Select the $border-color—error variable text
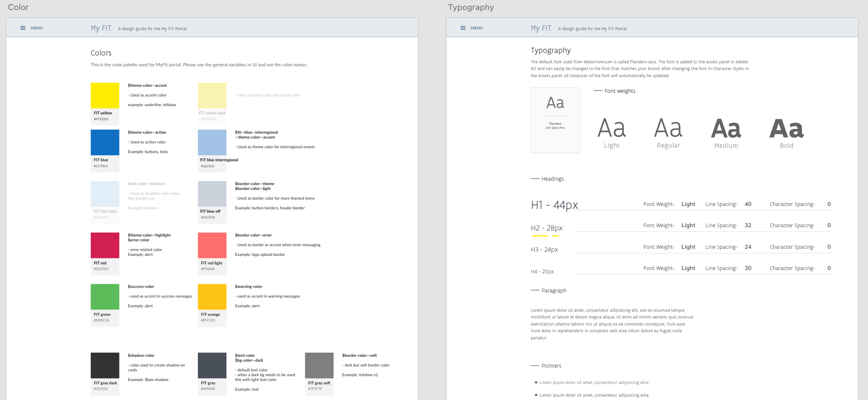The height and width of the screenshot is (400, 868). tap(253, 235)
